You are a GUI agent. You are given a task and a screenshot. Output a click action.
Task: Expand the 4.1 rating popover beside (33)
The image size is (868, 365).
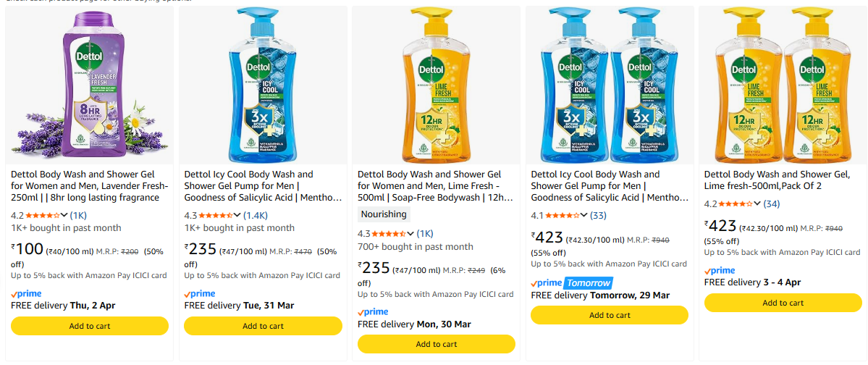[x=584, y=215]
